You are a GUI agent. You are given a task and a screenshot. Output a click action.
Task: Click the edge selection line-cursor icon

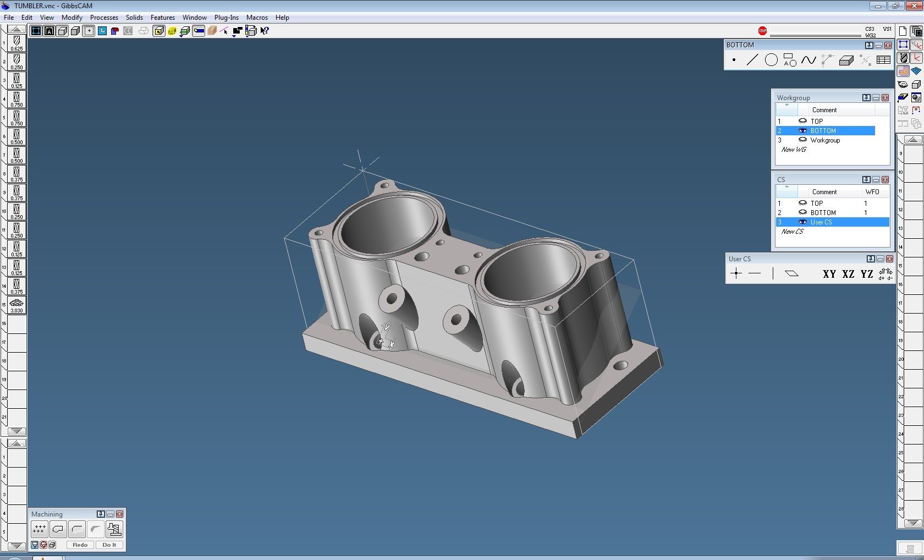(x=224, y=31)
